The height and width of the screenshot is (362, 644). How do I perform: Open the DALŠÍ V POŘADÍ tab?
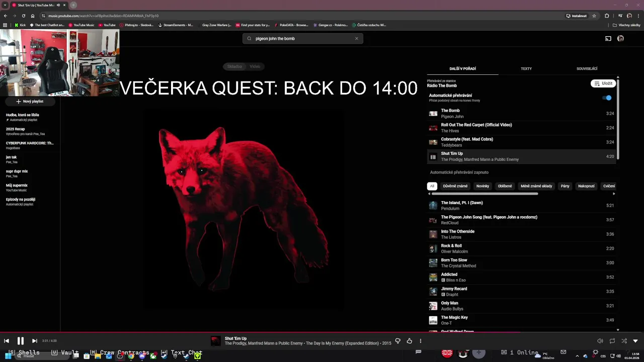tap(463, 68)
